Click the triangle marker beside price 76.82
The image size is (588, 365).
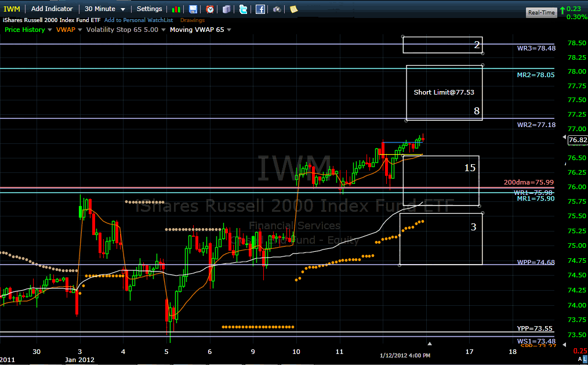[x=564, y=138]
